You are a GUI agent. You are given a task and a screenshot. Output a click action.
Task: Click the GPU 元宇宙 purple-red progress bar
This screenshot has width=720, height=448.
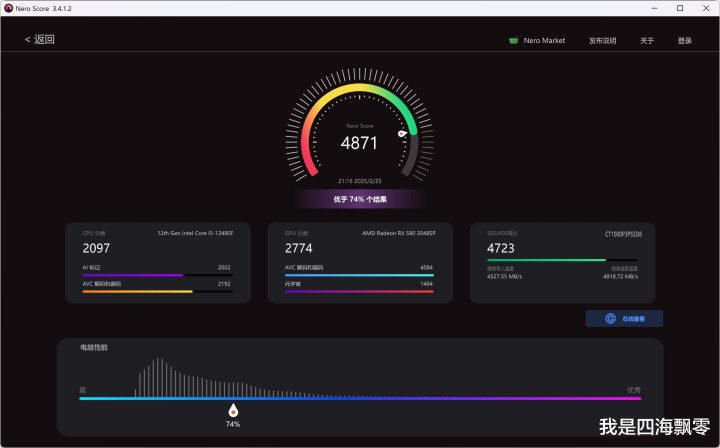(359, 291)
